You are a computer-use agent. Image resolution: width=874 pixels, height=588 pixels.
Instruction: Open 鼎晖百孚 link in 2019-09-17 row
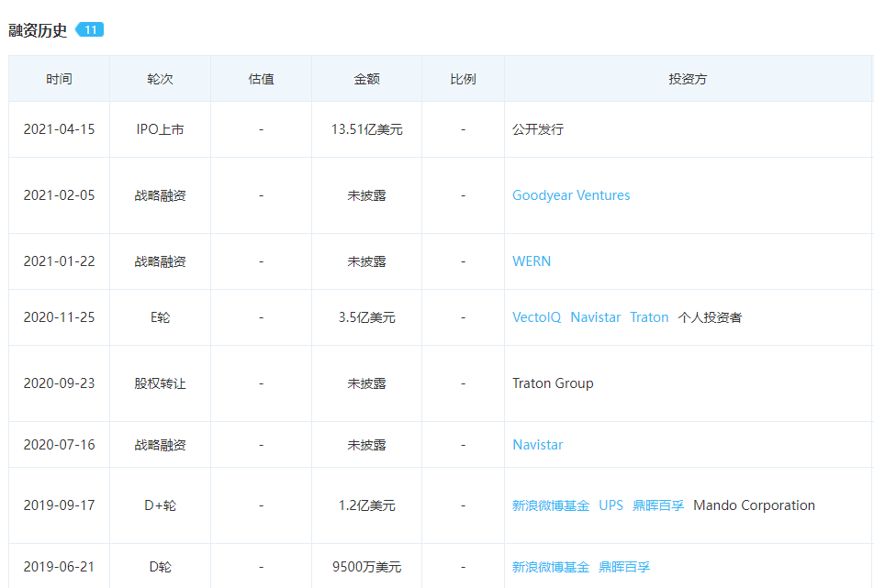click(x=657, y=505)
